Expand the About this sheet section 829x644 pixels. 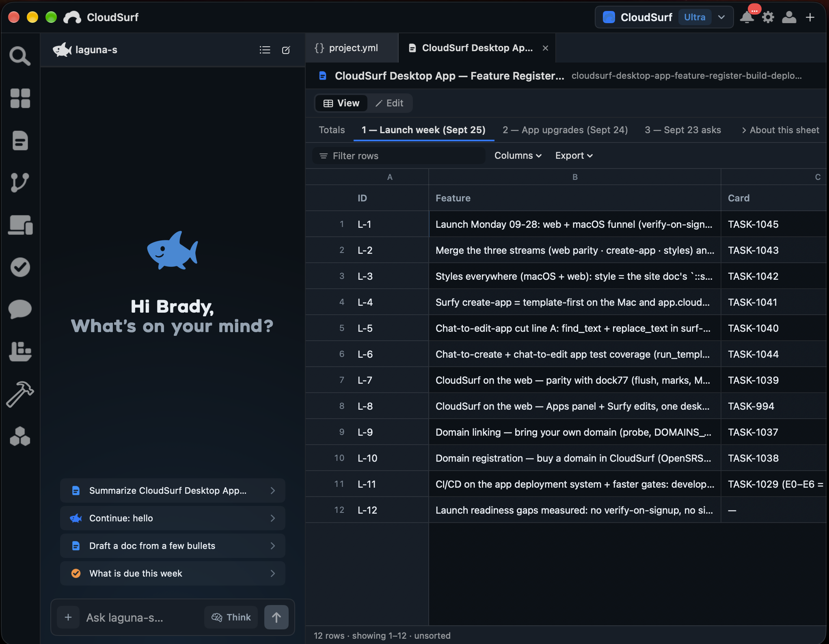[780, 130]
